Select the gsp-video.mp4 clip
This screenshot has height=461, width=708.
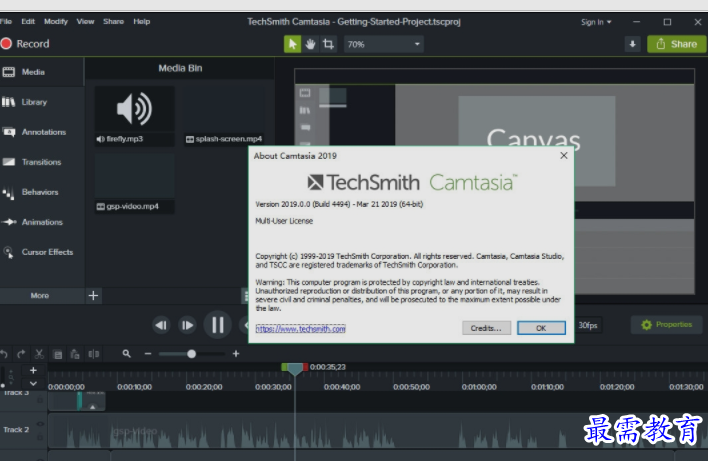coord(135,183)
